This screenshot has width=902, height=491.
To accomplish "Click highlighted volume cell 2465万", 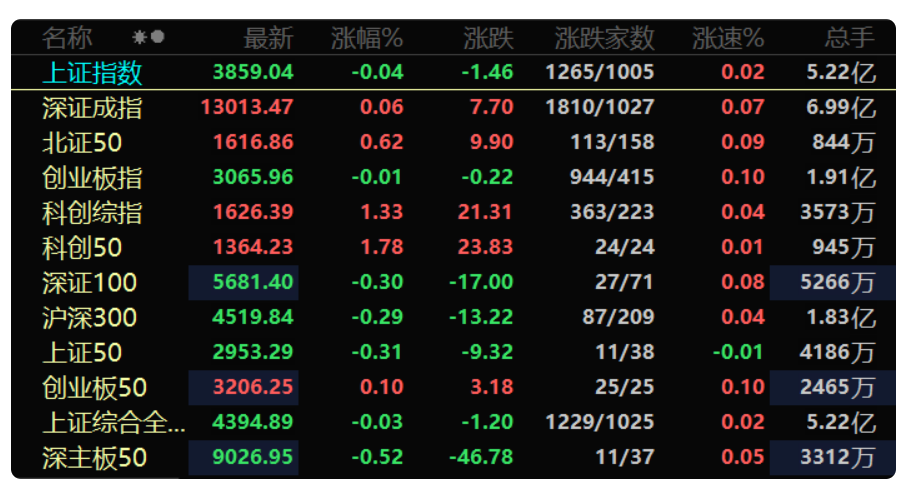I will coord(832,388).
